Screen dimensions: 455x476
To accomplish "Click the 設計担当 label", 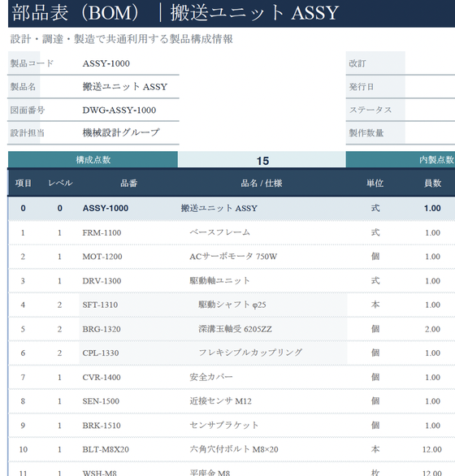I will (28, 133).
